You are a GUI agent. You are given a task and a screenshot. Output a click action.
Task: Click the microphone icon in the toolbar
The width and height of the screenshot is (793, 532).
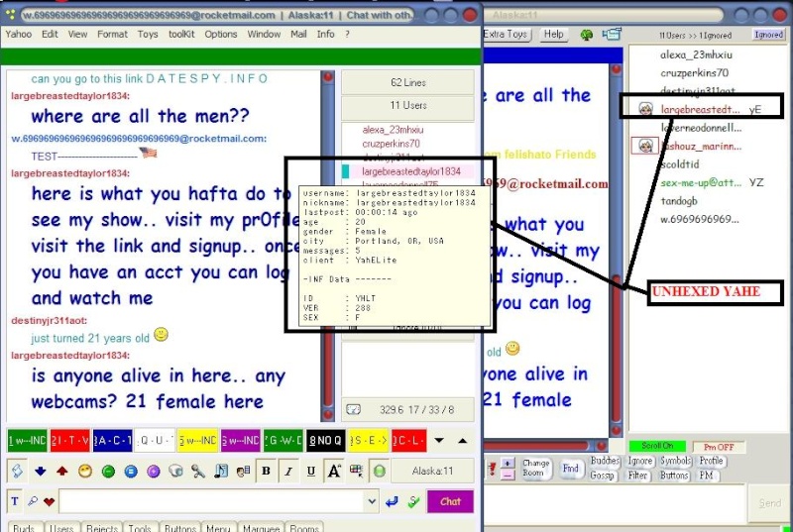point(198,471)
